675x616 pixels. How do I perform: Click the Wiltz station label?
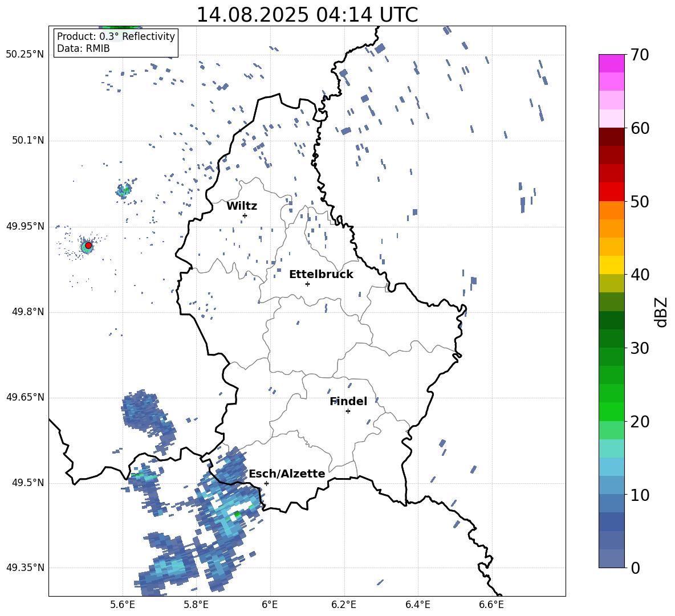[x=242, y=206]
